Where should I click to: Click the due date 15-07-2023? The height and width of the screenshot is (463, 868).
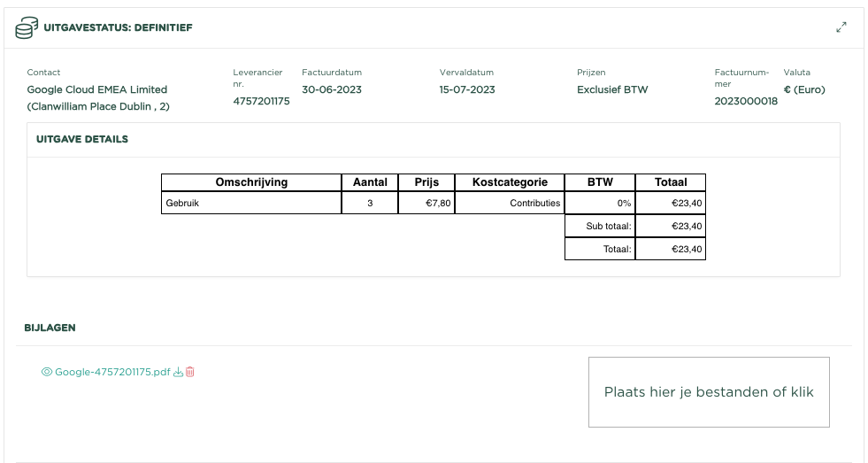point(467,89)
